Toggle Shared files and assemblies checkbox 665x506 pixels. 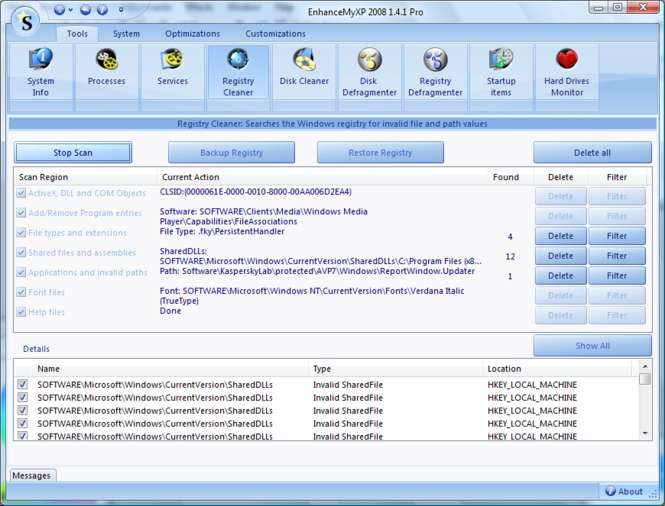(x=21, y=252)
